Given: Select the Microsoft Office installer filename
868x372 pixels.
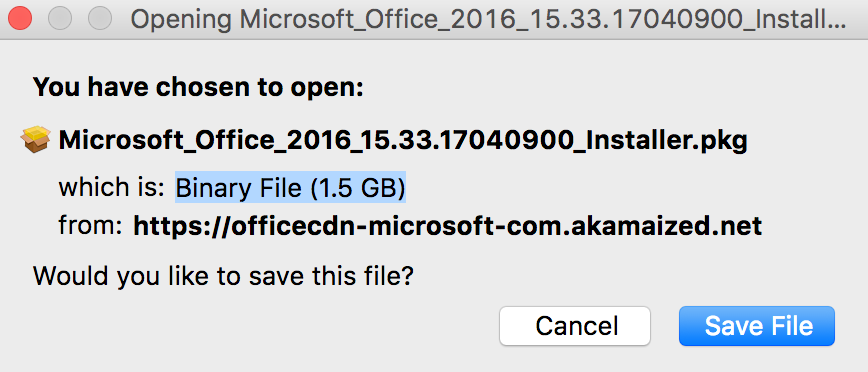Looking at the screenshot, I should (x=403, y=141).
